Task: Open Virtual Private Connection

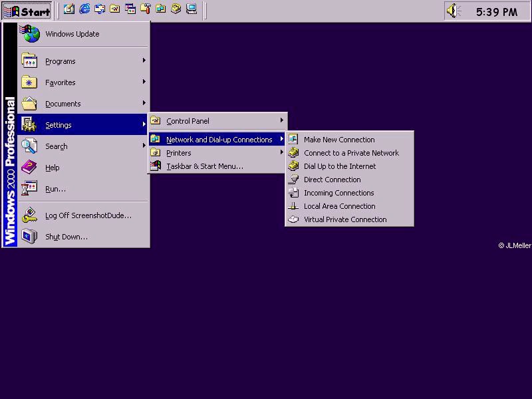Action: [x=350, y=219]
